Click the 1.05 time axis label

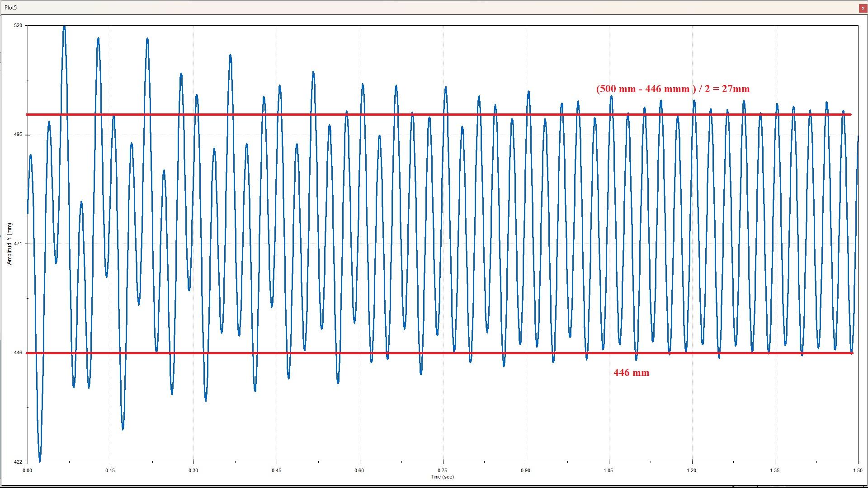[x=609, y=470]
